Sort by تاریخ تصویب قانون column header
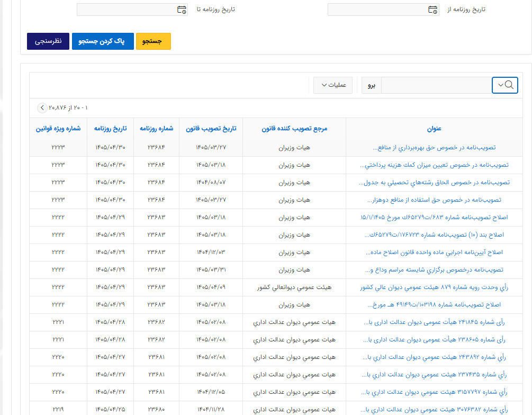Image resolution: width=532 pixels, height=415 pixels. click(211, 129)
